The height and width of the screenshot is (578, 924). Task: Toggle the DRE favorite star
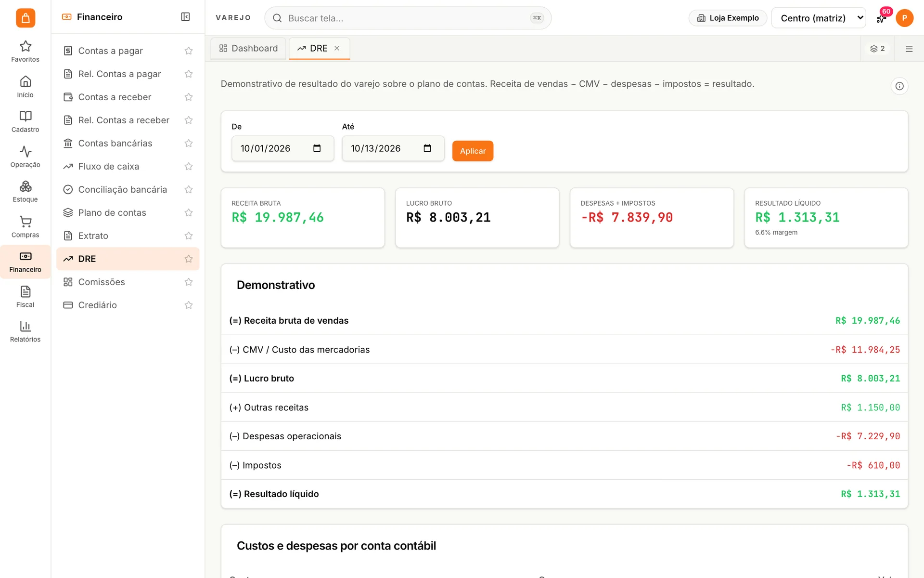(x=189, y=259)
